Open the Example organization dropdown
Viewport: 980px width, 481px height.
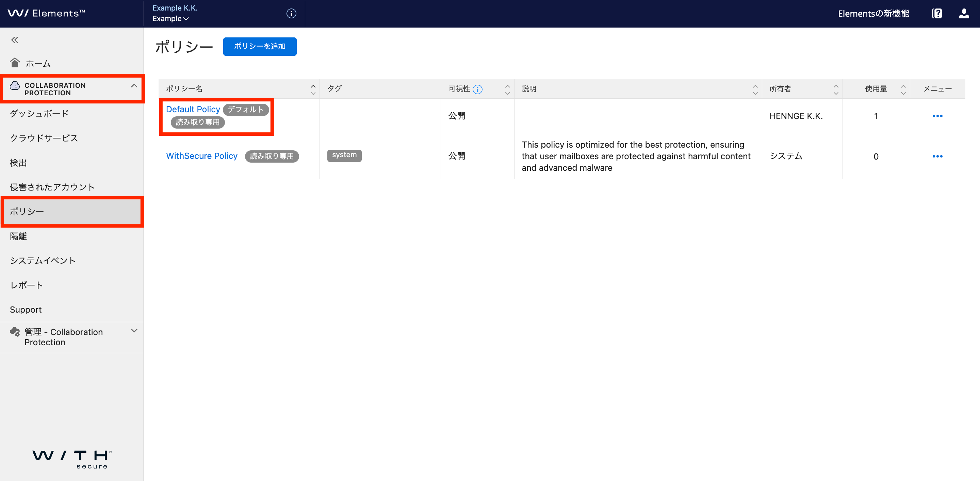(170, 19)
